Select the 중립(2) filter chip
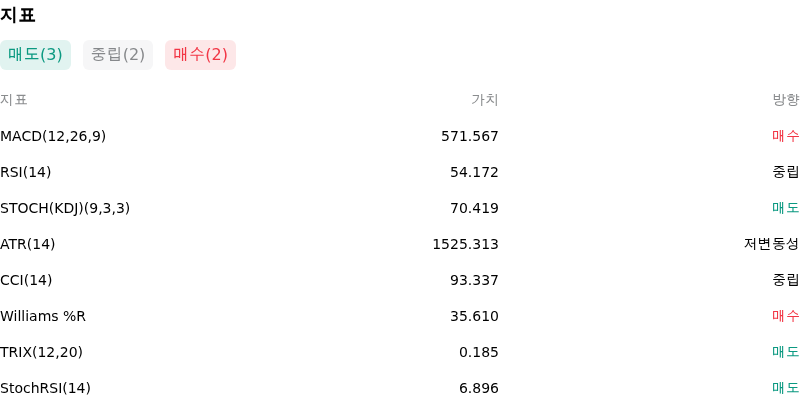800x398 pixels. (x=118, y=55)
